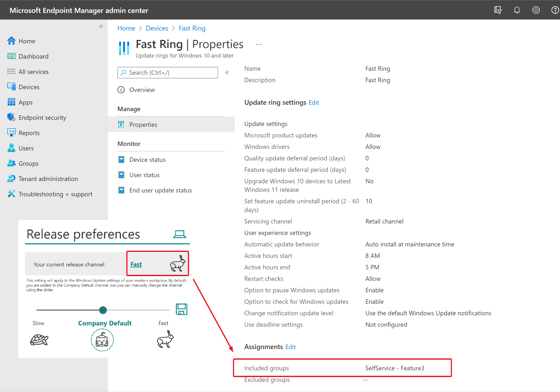Collapse the left navigation sidebar
Image resolution: width=560 pixels, height=392 pixels.
pyautogui.click(x=101, y=26)
